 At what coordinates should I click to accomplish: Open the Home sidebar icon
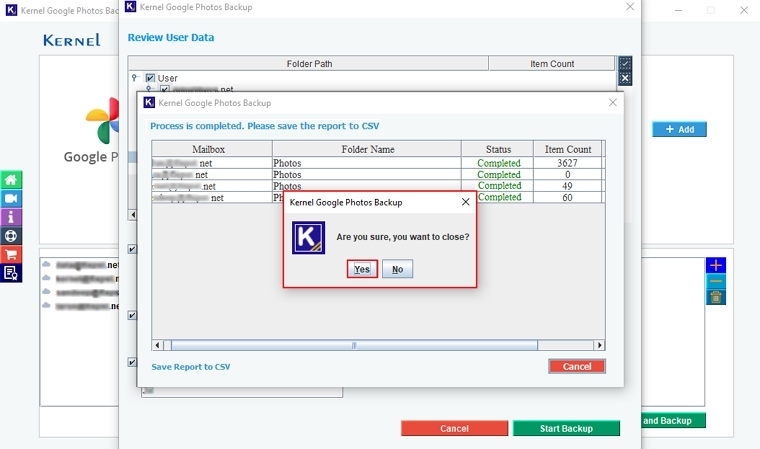11,180
